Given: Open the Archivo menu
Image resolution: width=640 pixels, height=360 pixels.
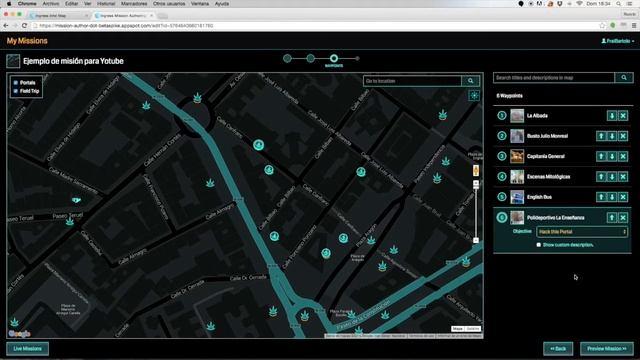Looking at the screenshot, I should coord(51,4).
